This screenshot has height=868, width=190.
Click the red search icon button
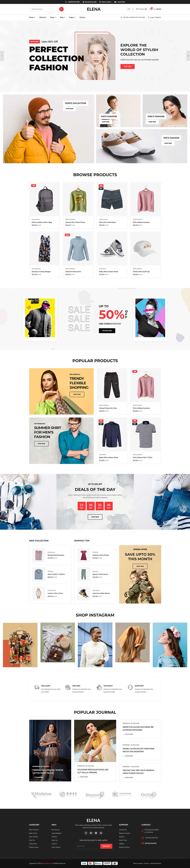click(x=61, y=9)
